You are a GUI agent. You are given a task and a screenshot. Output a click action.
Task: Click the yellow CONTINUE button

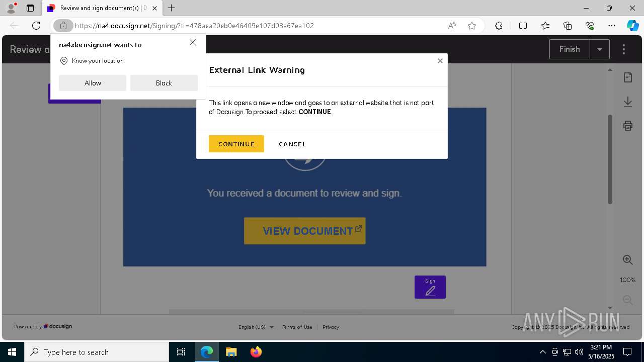tap(236, 144)
